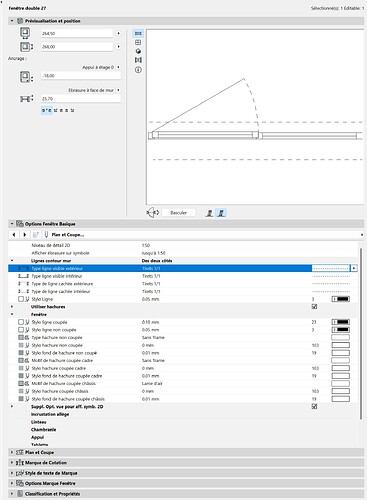
Task: Click the Des deux côtés value
Action: pos(157,261)
